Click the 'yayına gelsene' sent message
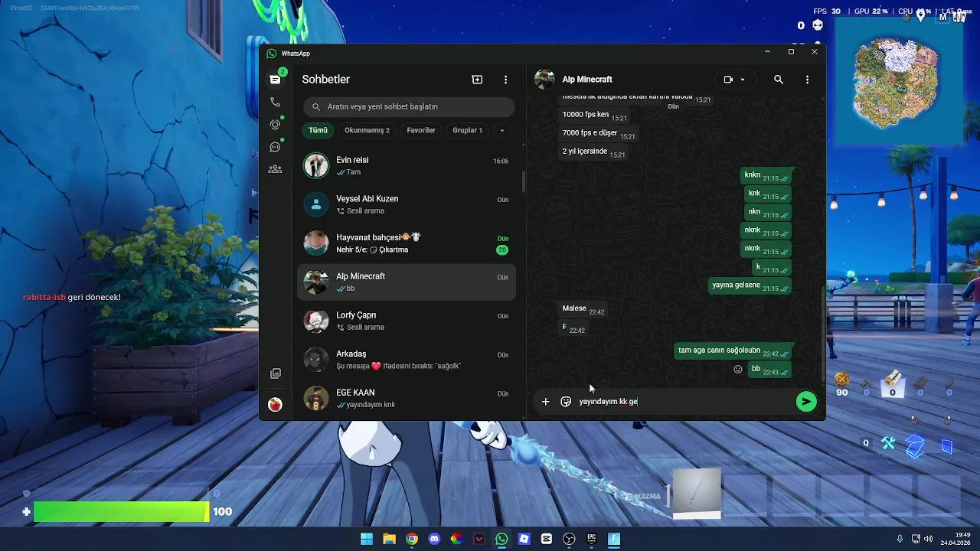 coord(751,286)
